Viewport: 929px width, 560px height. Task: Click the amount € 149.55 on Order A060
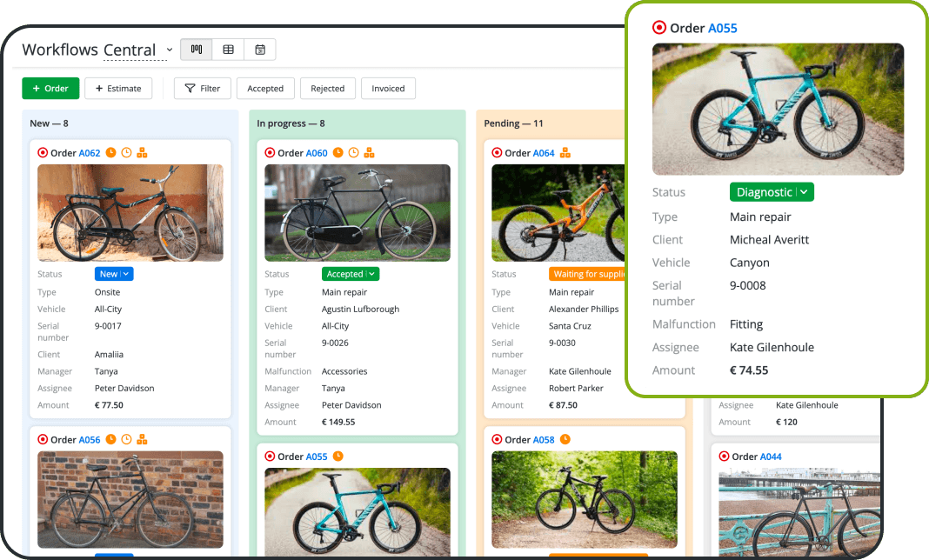(338, 422)
